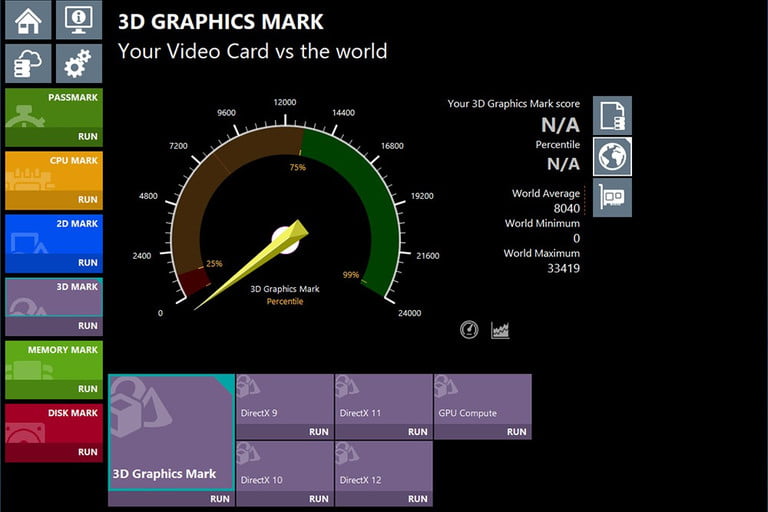
Task: Run the 2D Mark test
Action: coord(54,263)
